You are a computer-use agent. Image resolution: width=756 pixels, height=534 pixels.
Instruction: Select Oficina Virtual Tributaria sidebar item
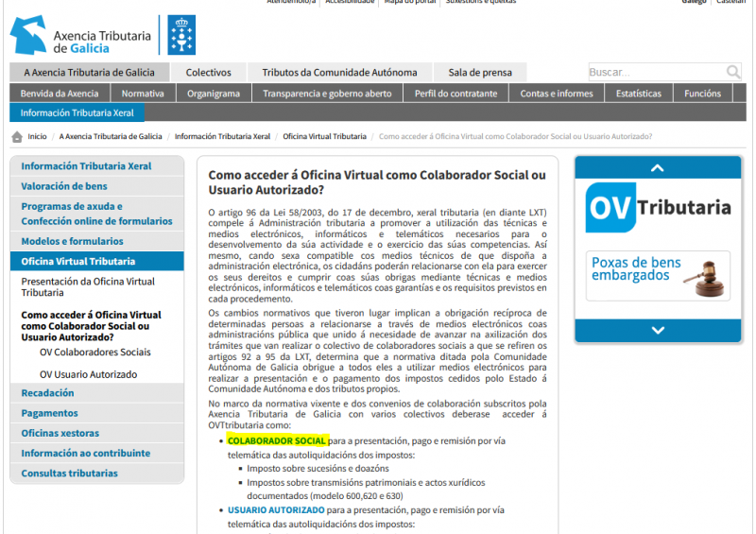tap(97, 261)
